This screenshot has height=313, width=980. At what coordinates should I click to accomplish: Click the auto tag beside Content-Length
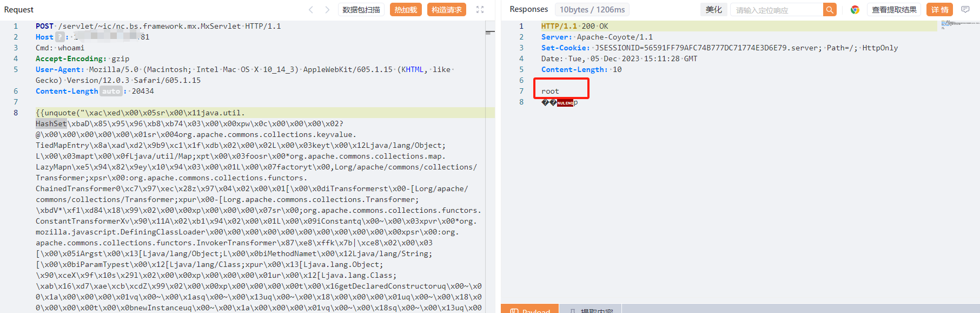point(111,91)
